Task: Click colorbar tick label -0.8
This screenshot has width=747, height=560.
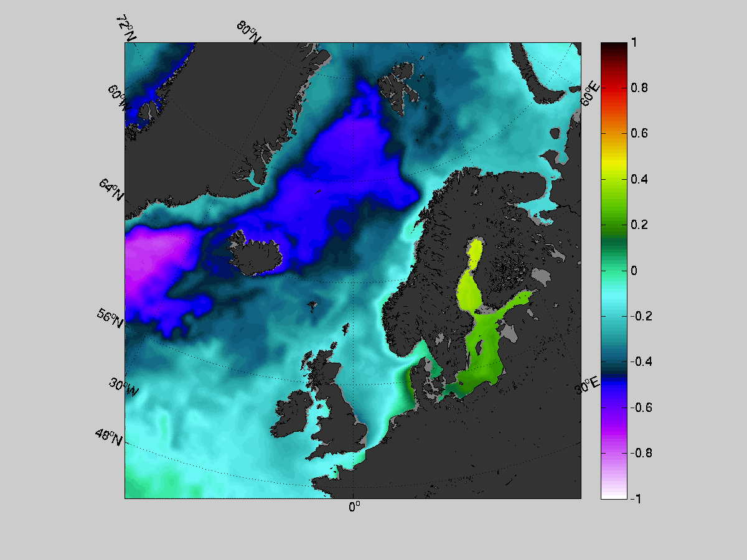Action: click(x=640, y=452)
